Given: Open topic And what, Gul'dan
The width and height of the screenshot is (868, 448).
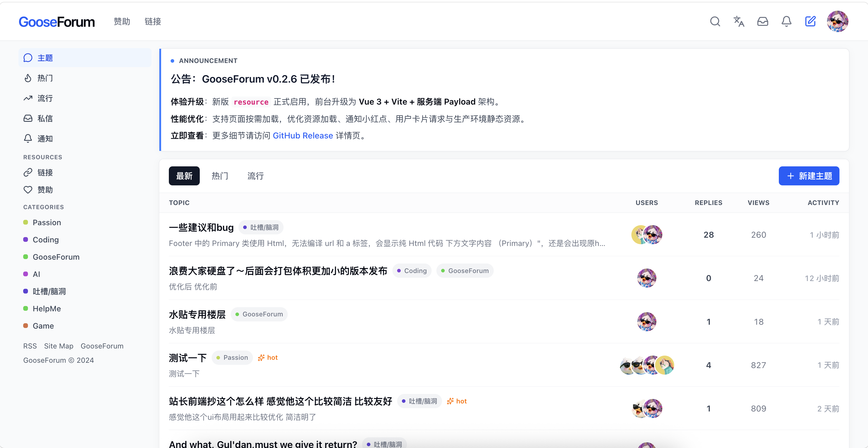Looking at the screenshot, I should pyautogui.click(x=263, y=444).
